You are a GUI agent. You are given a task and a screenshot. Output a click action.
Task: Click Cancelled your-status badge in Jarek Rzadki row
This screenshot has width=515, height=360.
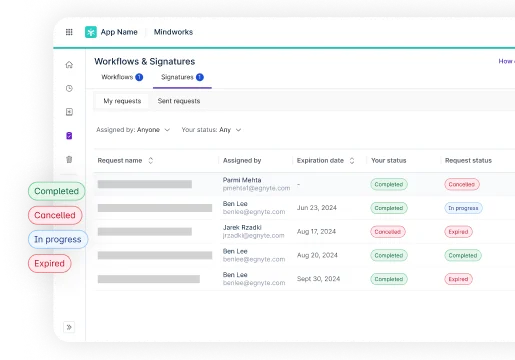click(x=388, y=232)
